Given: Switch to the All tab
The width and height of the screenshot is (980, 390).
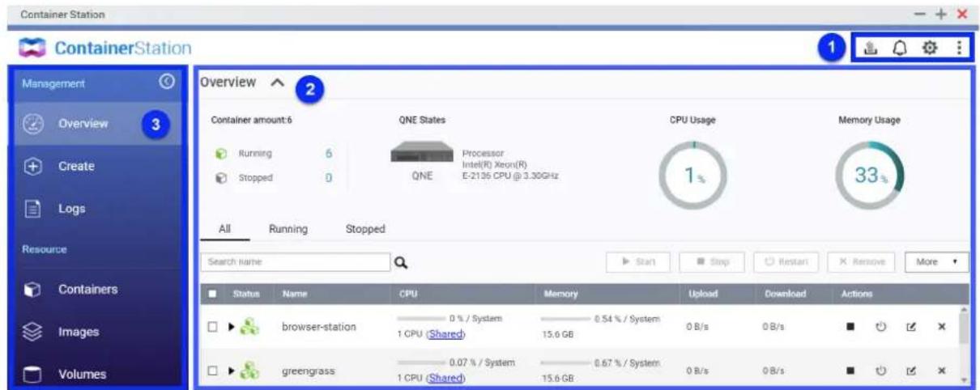Looking at the screenshot, I should pos(225,229).
